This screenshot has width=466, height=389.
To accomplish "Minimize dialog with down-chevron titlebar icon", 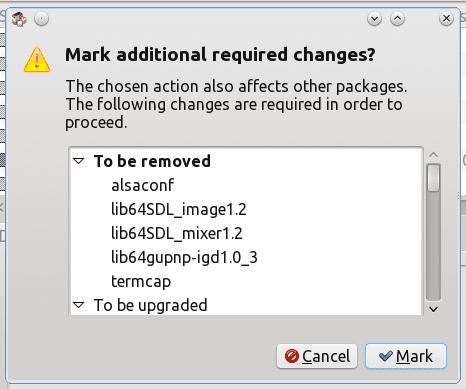I will click(x=374, y=19).
